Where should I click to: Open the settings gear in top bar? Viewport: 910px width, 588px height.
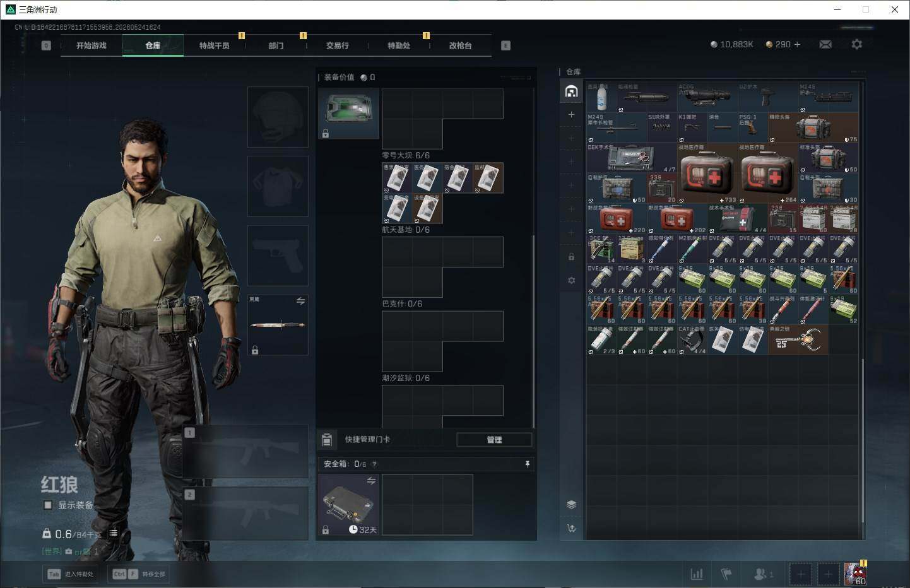856,44
